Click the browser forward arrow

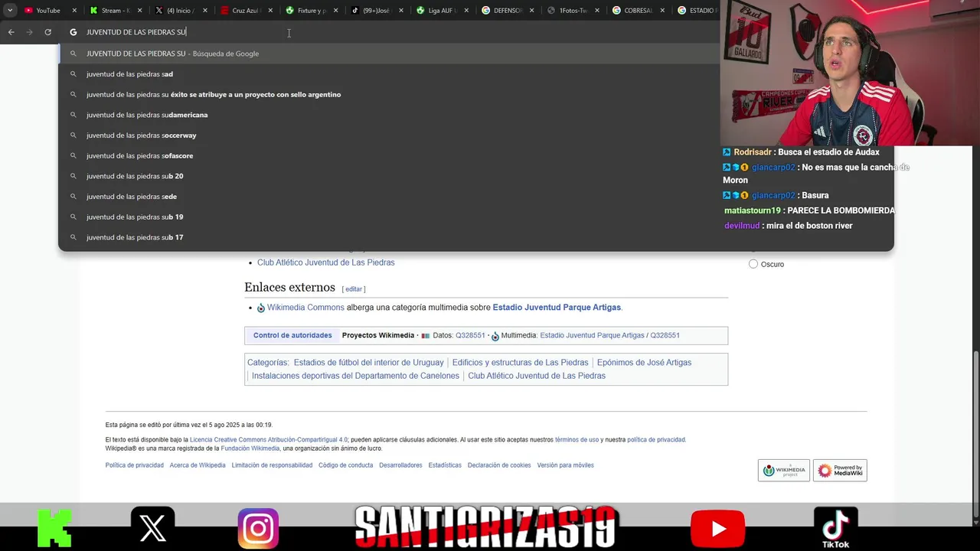click(x=29, y=32)
